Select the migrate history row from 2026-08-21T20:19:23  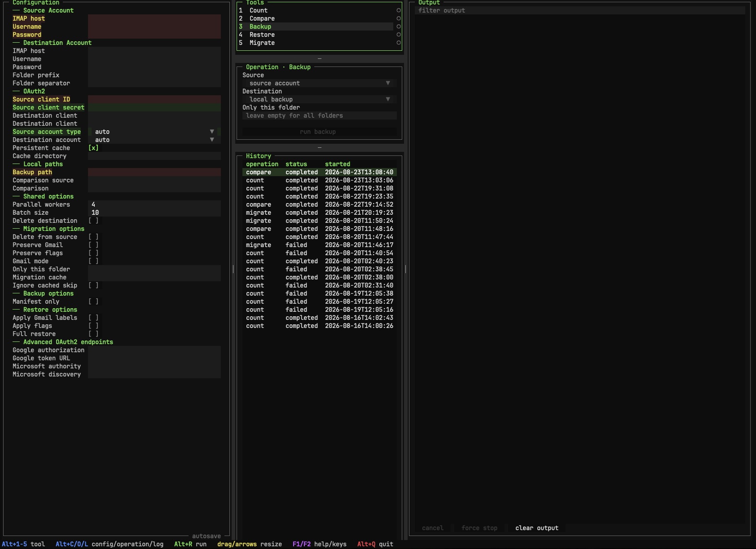pyautogui.click(x=320, y=213)
